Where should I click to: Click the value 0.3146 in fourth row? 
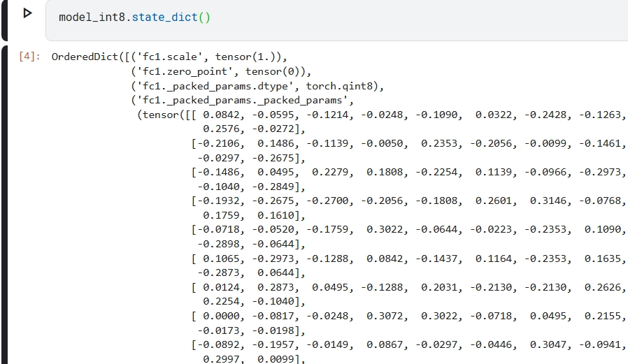[548, 201]
